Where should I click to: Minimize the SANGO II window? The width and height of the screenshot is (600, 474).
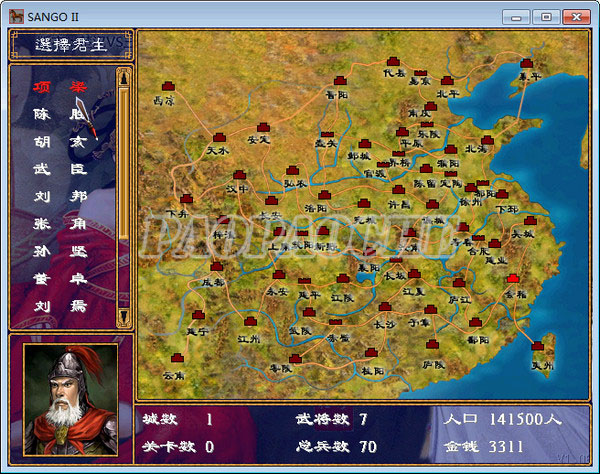[516, 17]
